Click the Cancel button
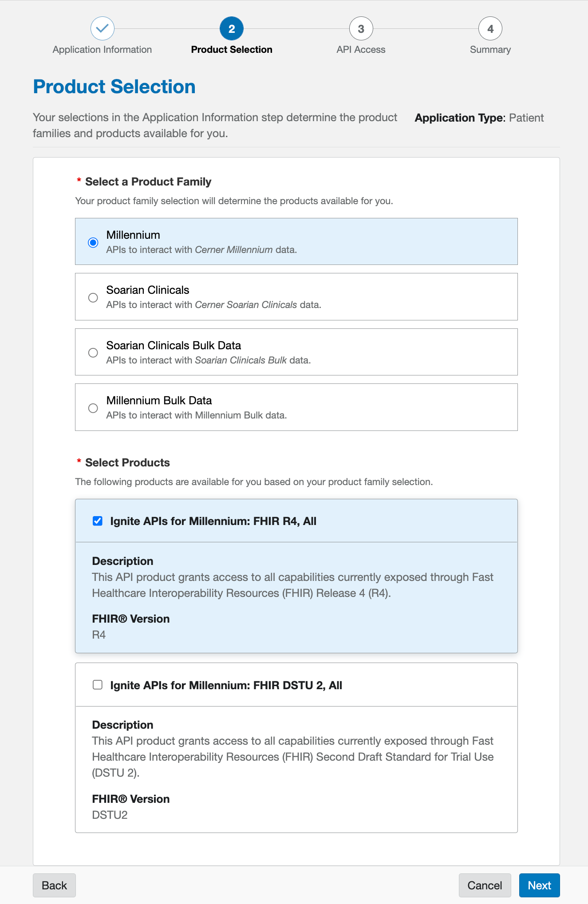The image size is (588, 904). pos(485,885)
